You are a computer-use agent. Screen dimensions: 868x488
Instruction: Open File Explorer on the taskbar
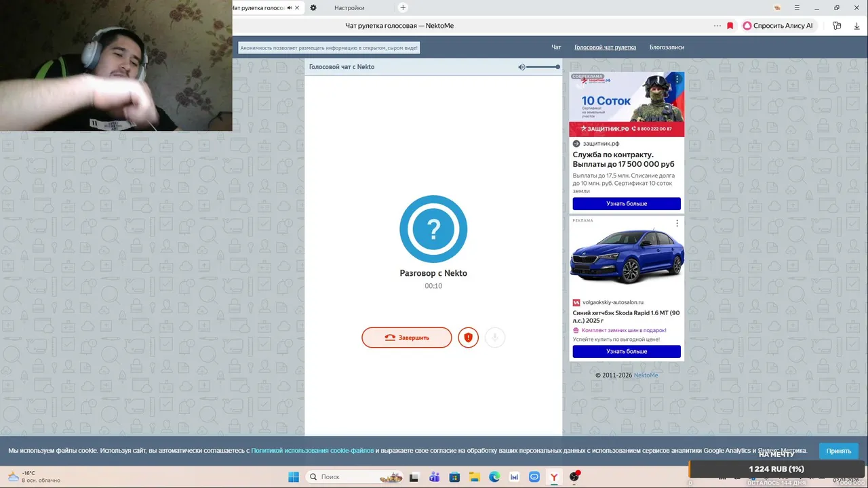(x=475, y=477)
